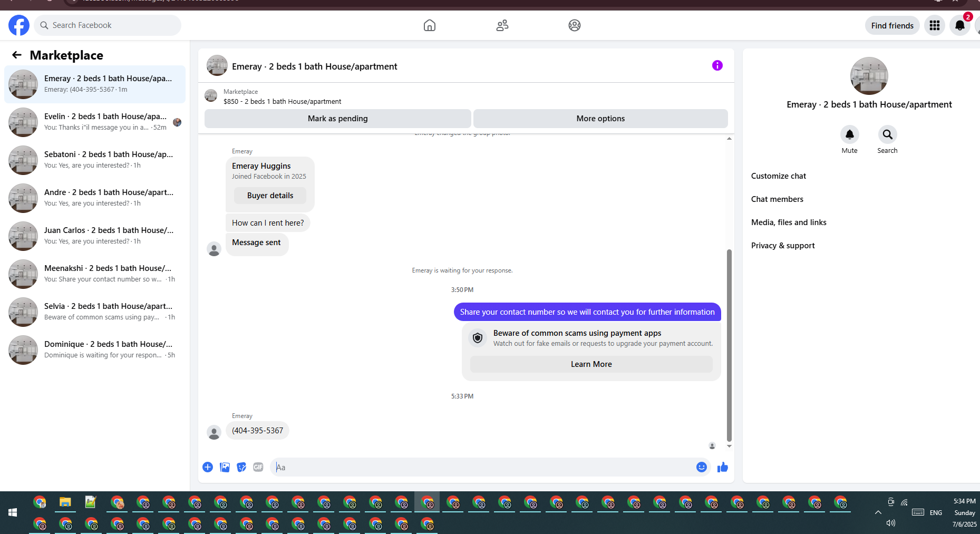
Task: Go back using the Marketplace arrow
Action: [x=17, y=55]
